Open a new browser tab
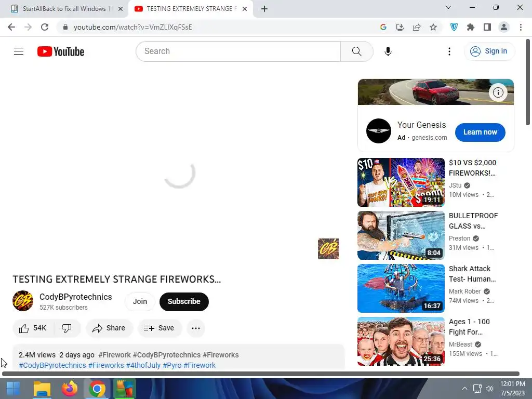This screenshot has width=532, height=399. point(264,9)
